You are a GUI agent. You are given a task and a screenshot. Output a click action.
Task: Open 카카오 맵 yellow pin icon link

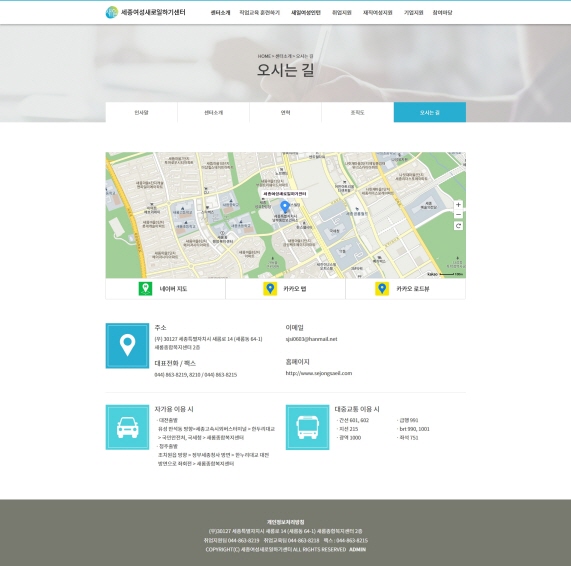pos(270,288)
